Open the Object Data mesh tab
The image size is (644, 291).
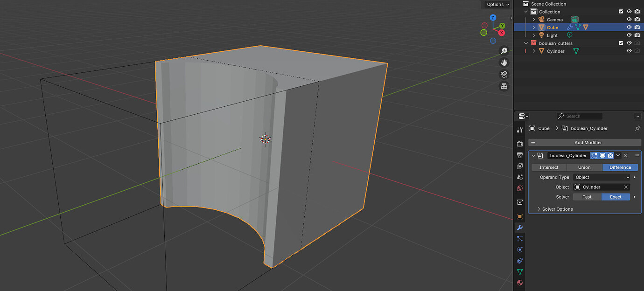[520, 271]
